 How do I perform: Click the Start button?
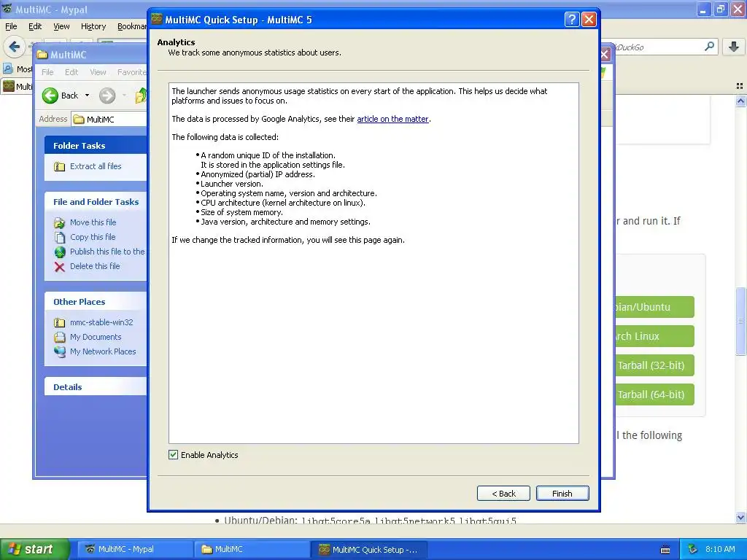(x=34, y=550)
